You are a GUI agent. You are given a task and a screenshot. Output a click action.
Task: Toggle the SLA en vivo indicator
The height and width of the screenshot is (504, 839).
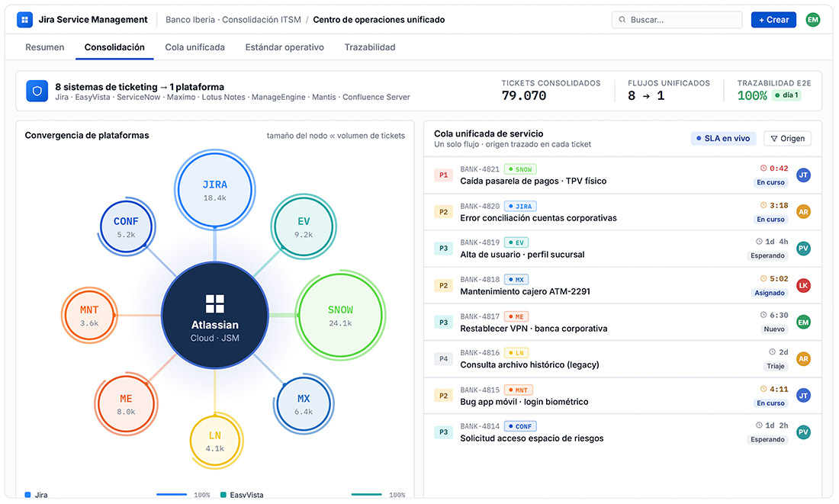click(x=723, y=139)
